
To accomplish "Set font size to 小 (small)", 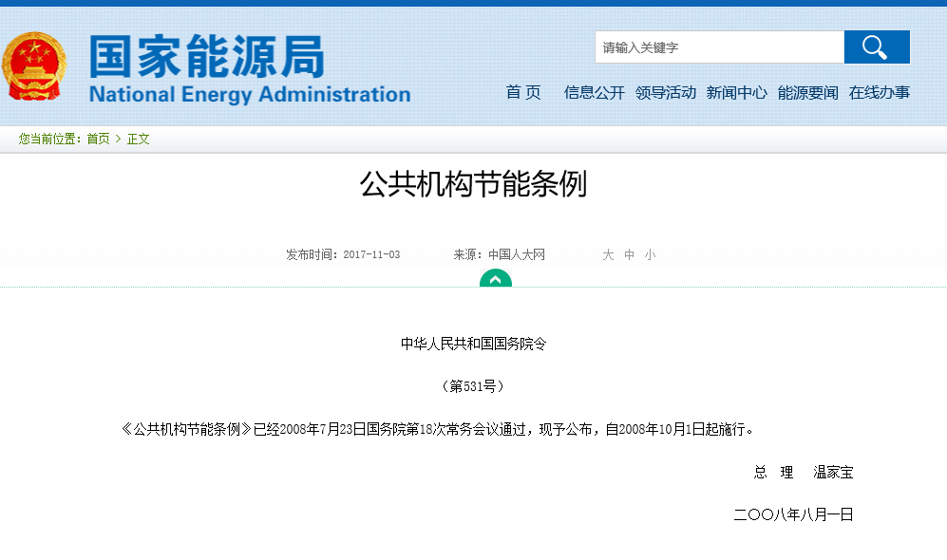I will (650, 255).
